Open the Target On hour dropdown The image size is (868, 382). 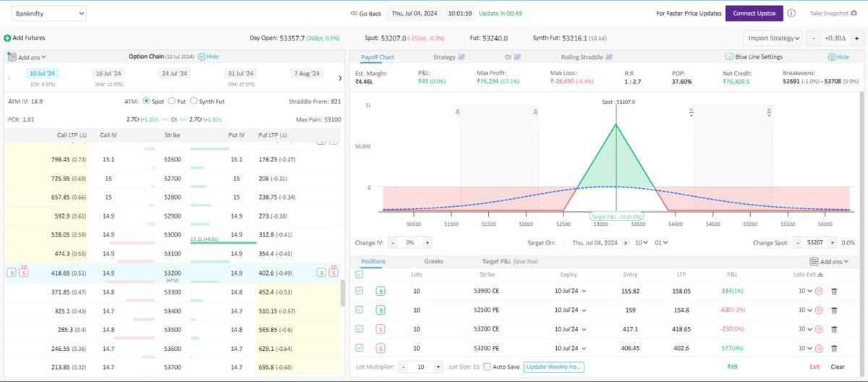point(642,243)
